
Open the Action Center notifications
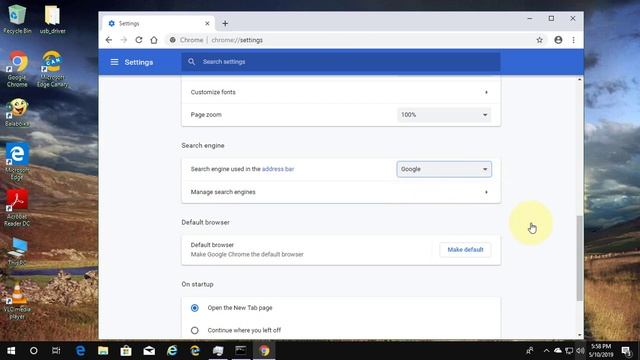point(627,351)
